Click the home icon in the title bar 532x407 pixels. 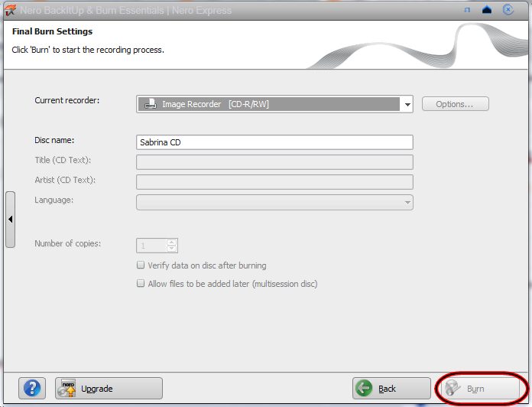click(487, 10)
